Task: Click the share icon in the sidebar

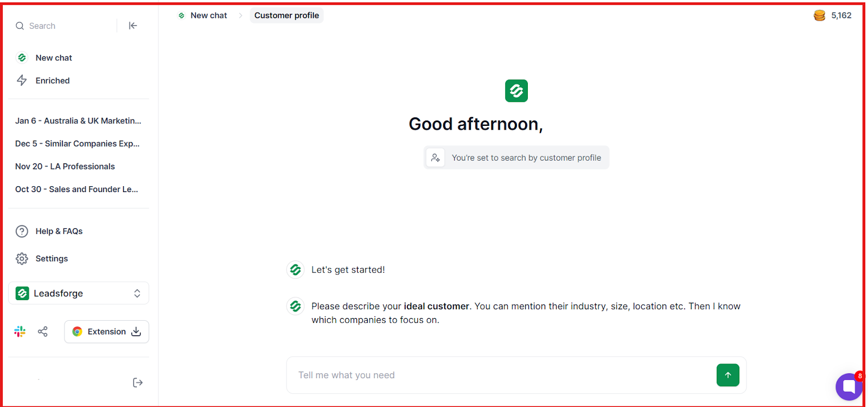Action: [x=42, y=331]
